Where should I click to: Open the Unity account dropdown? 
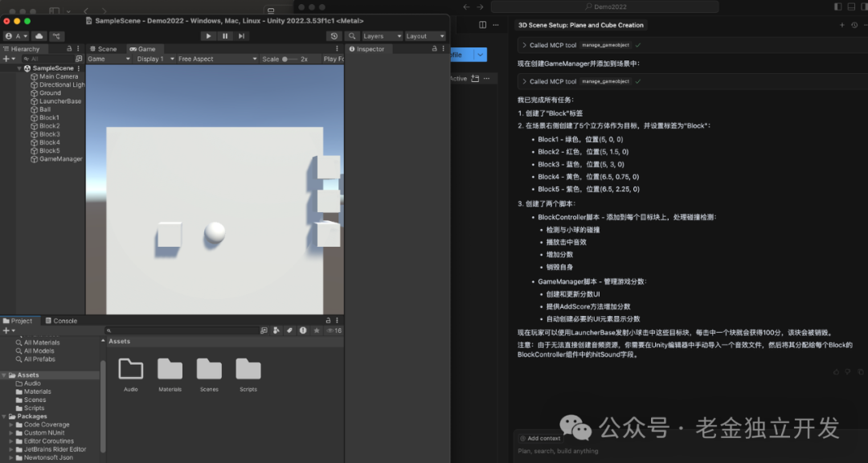[16, 36]
